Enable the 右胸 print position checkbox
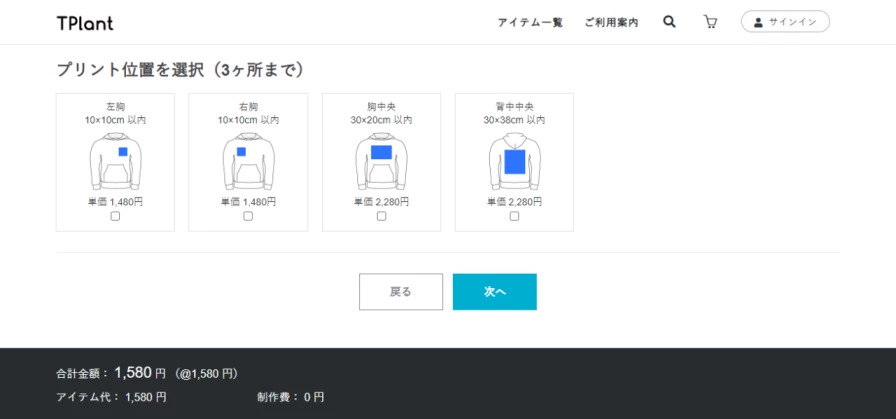 tap(248, 216)
